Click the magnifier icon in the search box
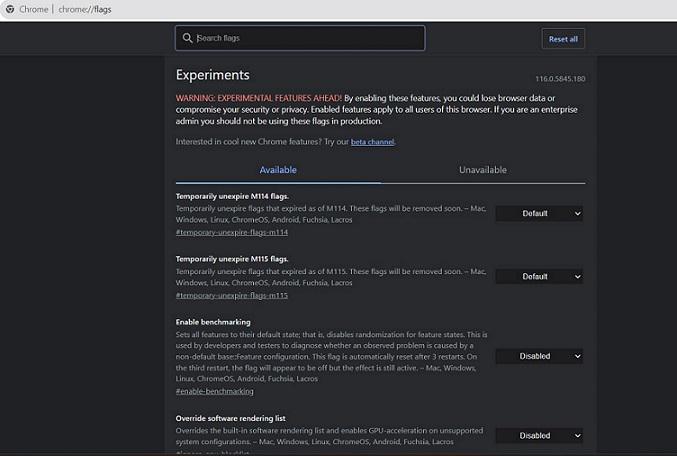The height and width of the screenshot is (456, 677). point(187,38)
